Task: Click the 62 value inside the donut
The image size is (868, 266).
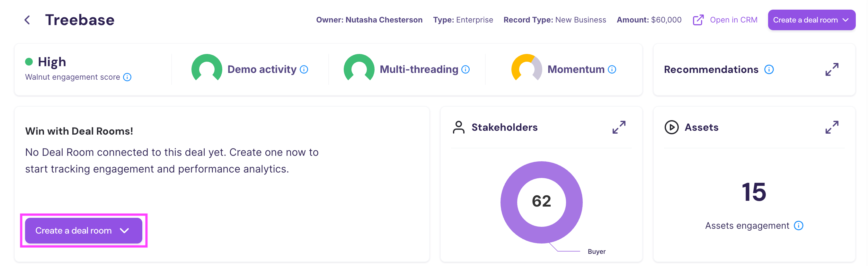Action: point(542,201)
